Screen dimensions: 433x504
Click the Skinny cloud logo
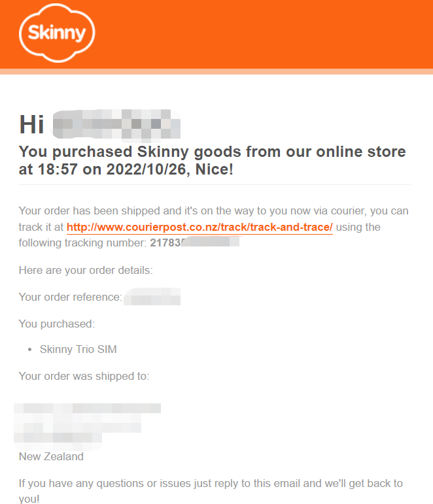click(x=57, y=33)
